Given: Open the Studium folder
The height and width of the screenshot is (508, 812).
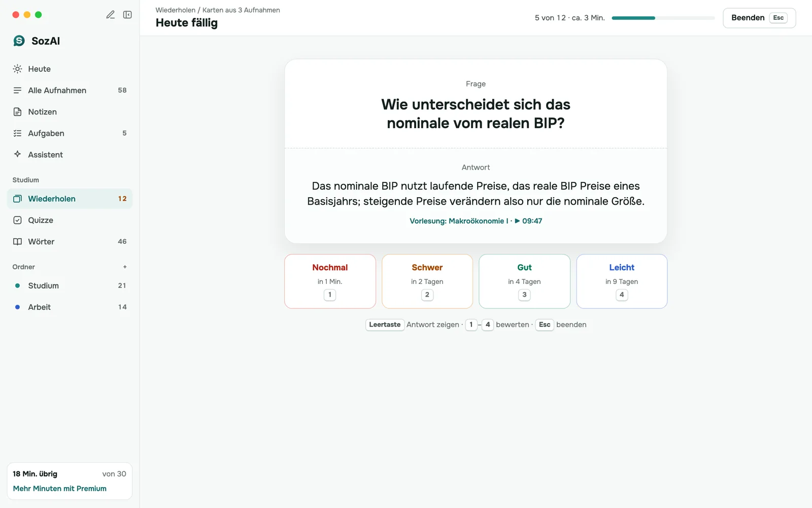Looking at the screenshot, I should [x=70, y=285].
